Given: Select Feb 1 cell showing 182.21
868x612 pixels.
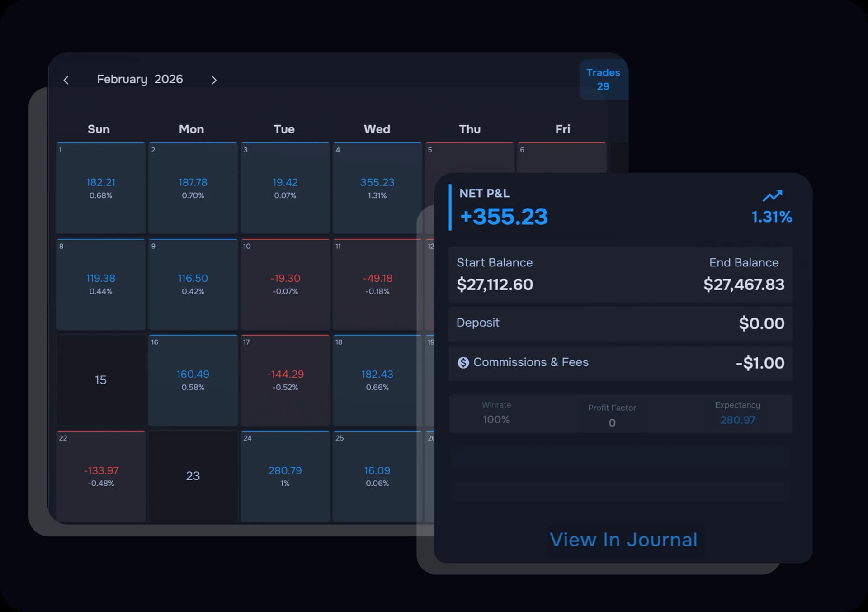Looking at the screenshot, I should 100,188.
